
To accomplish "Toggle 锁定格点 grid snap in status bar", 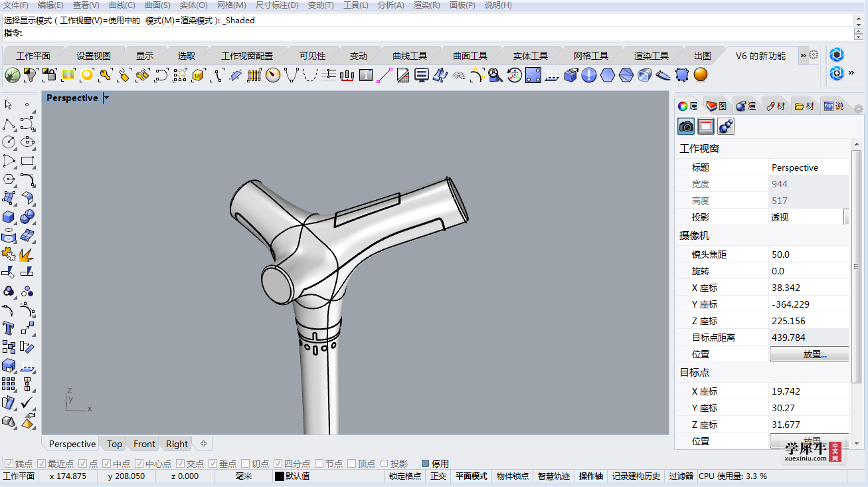I will click(x=405, y=476).
